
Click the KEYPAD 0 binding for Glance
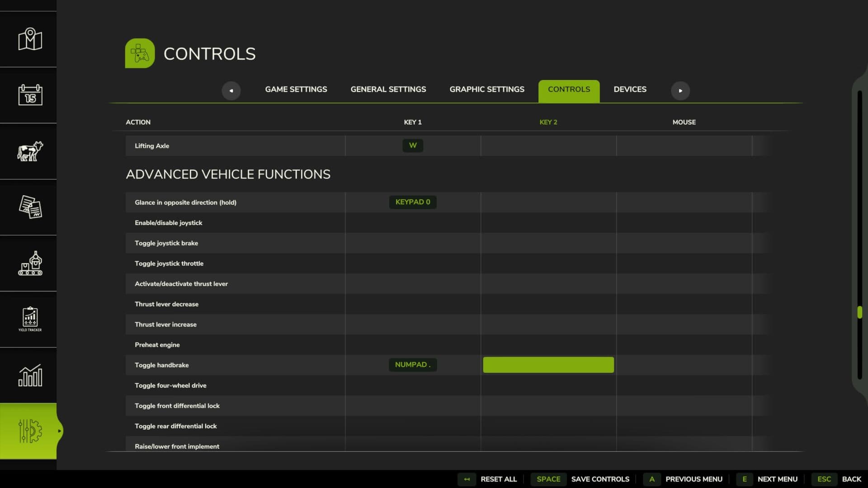413,202
